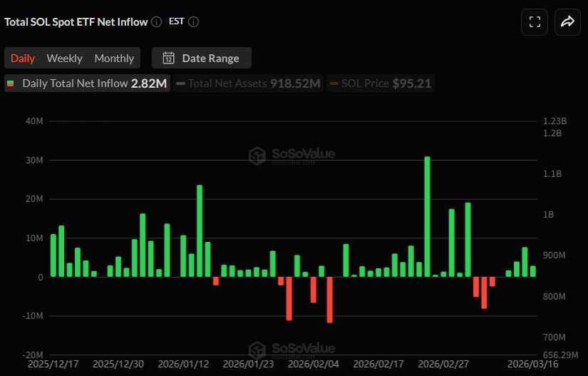Click the orange SOL Price legend marker
588x376 pixels.
tap(334, 83)
